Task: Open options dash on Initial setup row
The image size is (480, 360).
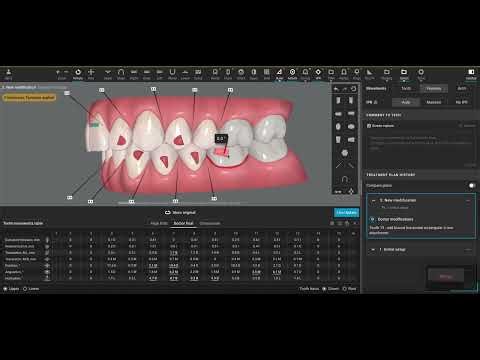Action: tap(468, 250)
